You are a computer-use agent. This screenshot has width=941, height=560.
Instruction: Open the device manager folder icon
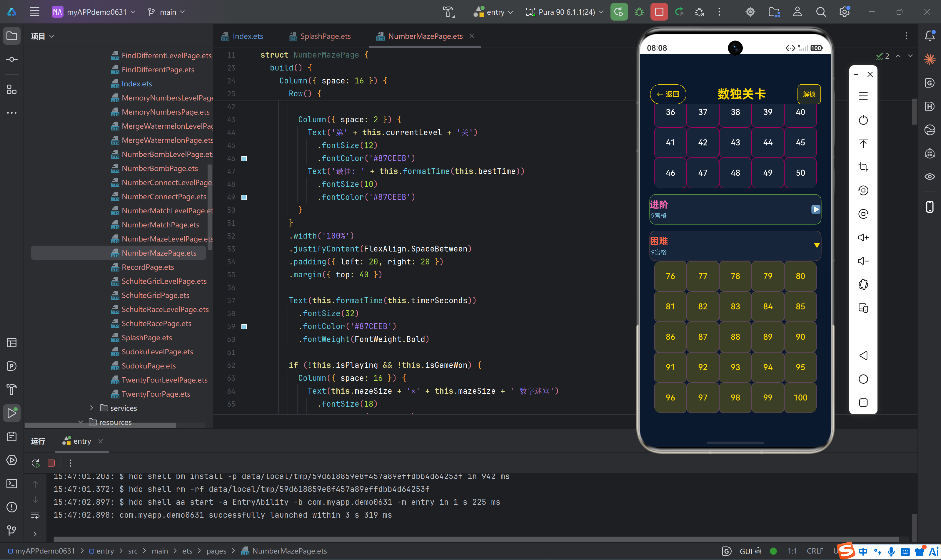tap(774, 12)
